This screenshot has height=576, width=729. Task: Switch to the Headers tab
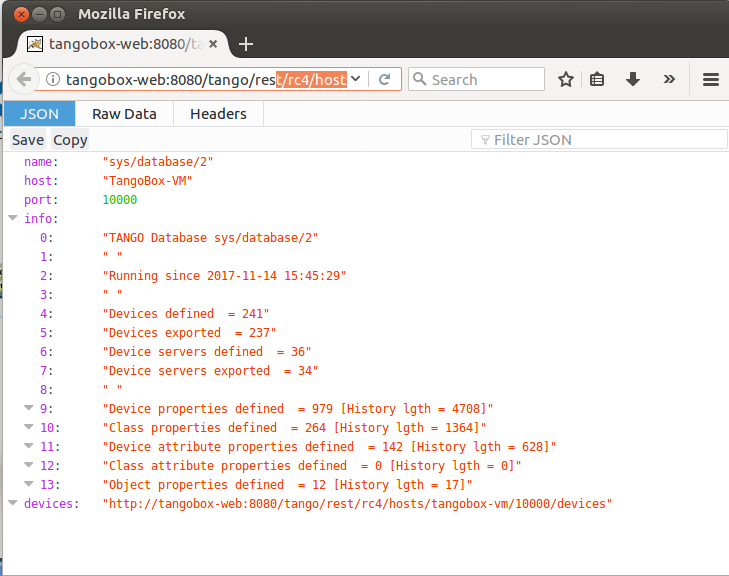point(218,114)
